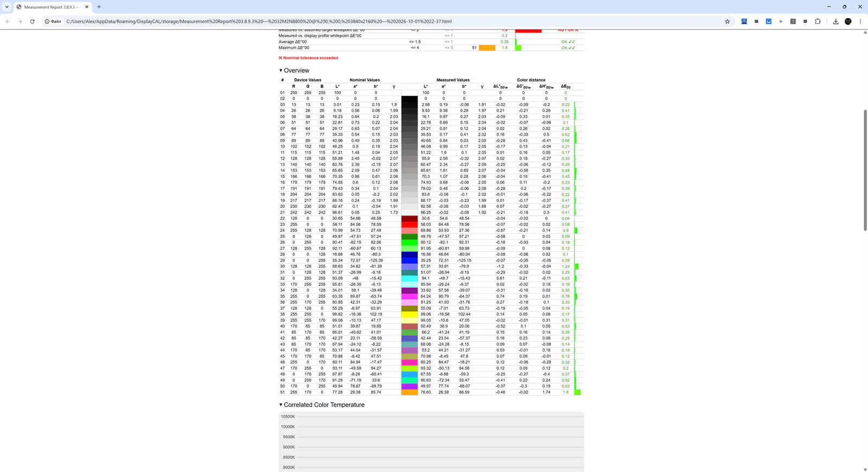Screen dimensions: 868x472
Task: Open the Chrome three-dot menu
Action: pyautogui.click(x=860, y=21)
